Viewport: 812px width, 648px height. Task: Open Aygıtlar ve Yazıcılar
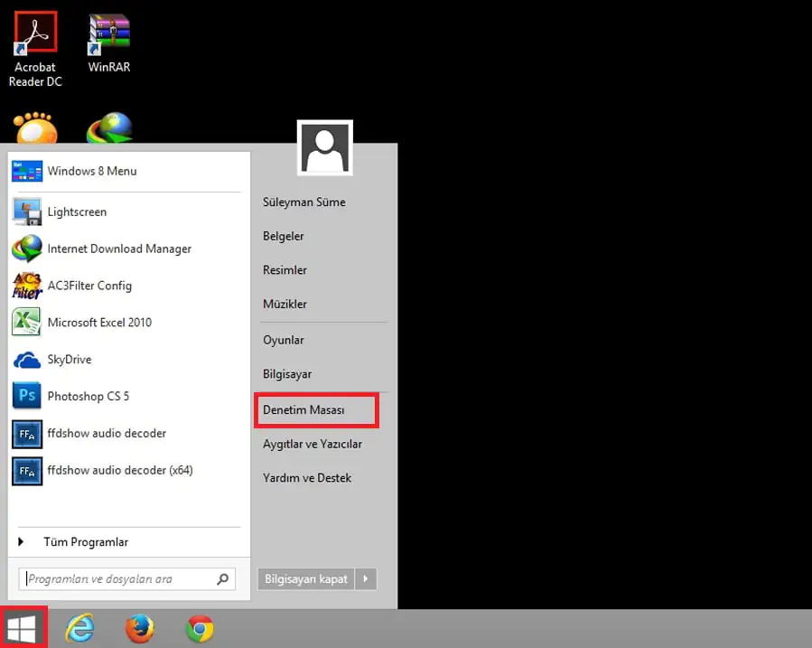click(311, 444)
